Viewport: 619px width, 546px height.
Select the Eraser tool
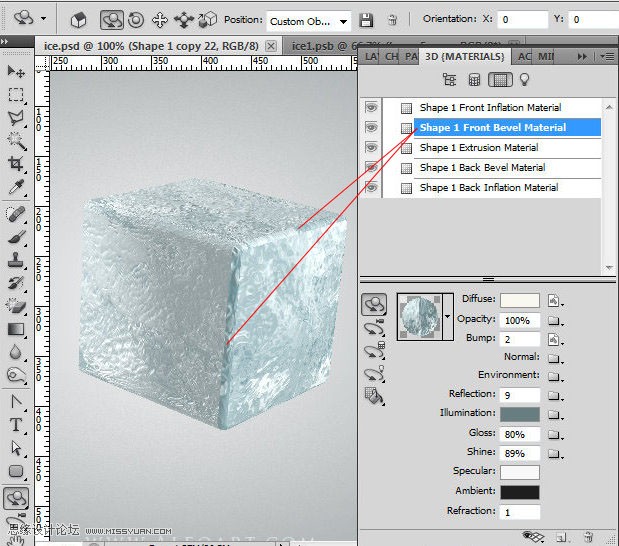pyautogui.click(x=16, y=306)
